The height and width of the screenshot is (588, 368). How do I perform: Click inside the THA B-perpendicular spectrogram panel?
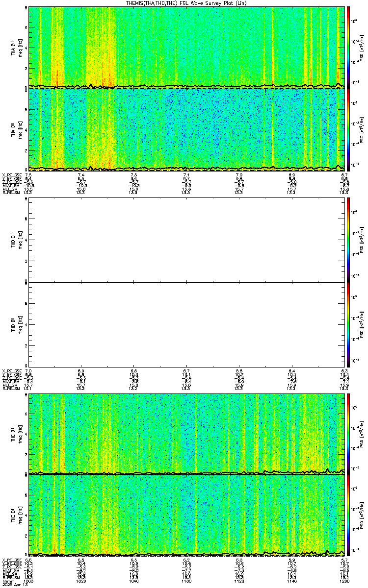[186, 47]
